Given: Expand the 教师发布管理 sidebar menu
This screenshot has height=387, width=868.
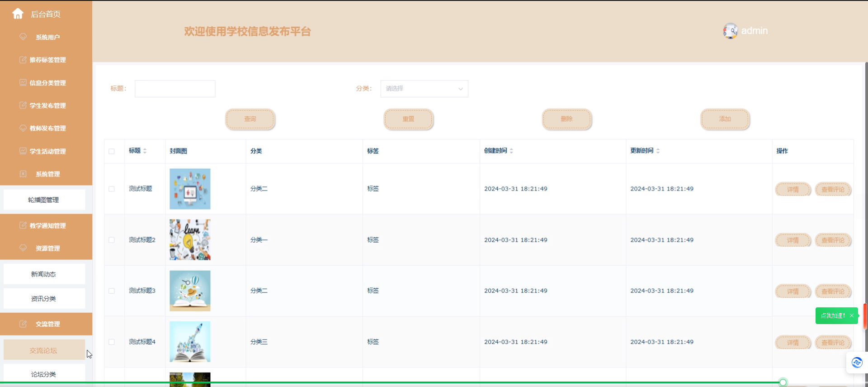Looking at the screenshot, I should pos(46,128).
